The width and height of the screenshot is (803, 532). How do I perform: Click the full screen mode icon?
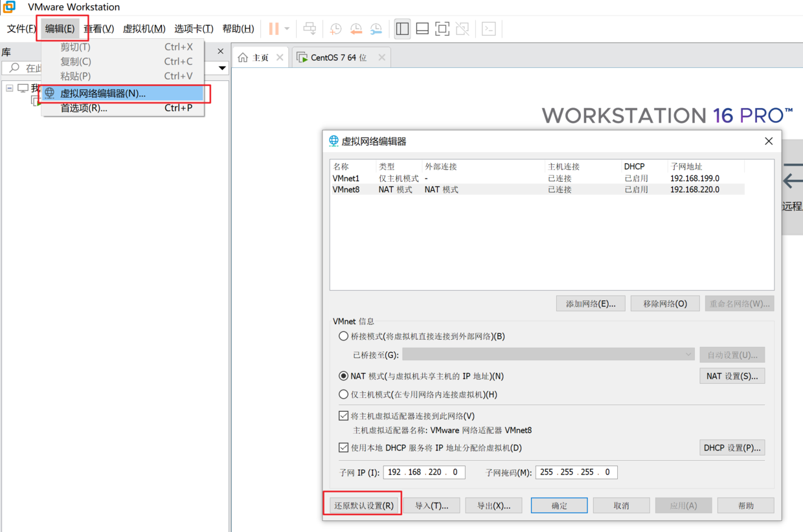[442, 28]
